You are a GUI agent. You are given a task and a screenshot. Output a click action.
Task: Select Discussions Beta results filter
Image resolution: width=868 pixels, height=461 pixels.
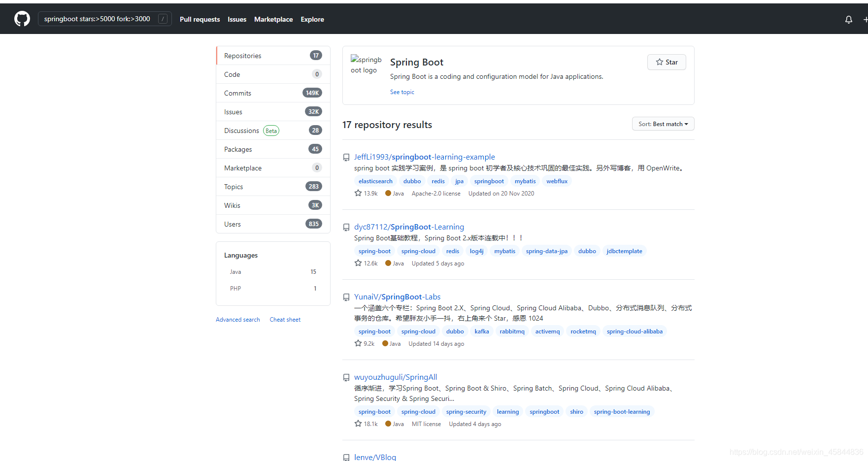[x=273, y=131]
